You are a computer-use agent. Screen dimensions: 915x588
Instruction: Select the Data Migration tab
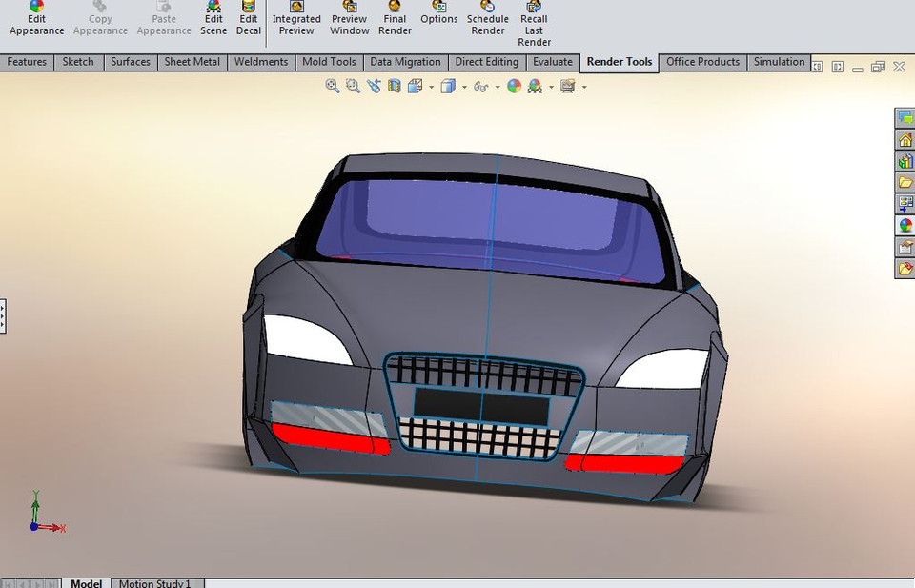406,62
